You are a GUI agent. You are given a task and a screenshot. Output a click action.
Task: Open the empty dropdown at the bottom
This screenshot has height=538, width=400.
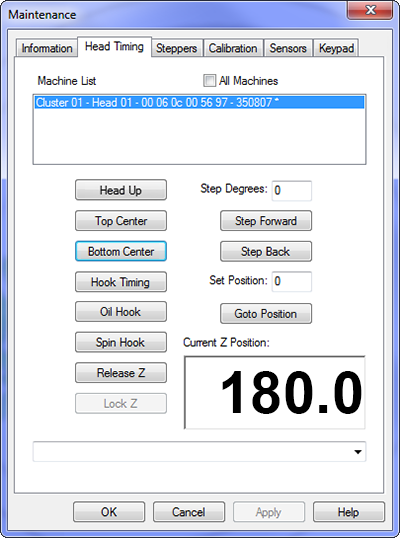[199, 452]
